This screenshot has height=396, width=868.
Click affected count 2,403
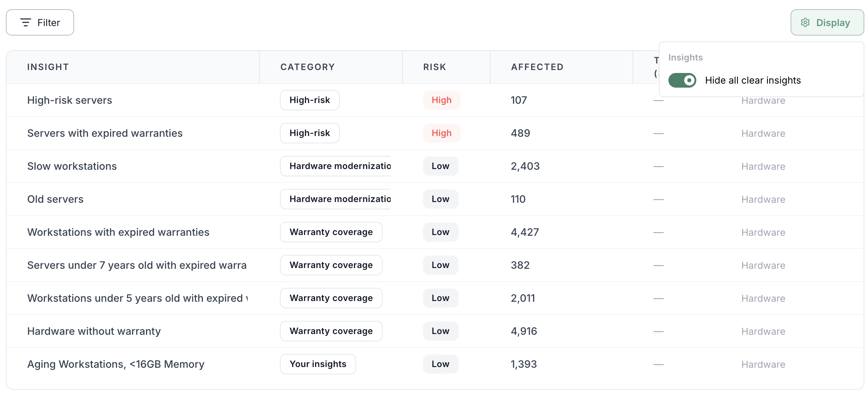(x=525, y=166)
